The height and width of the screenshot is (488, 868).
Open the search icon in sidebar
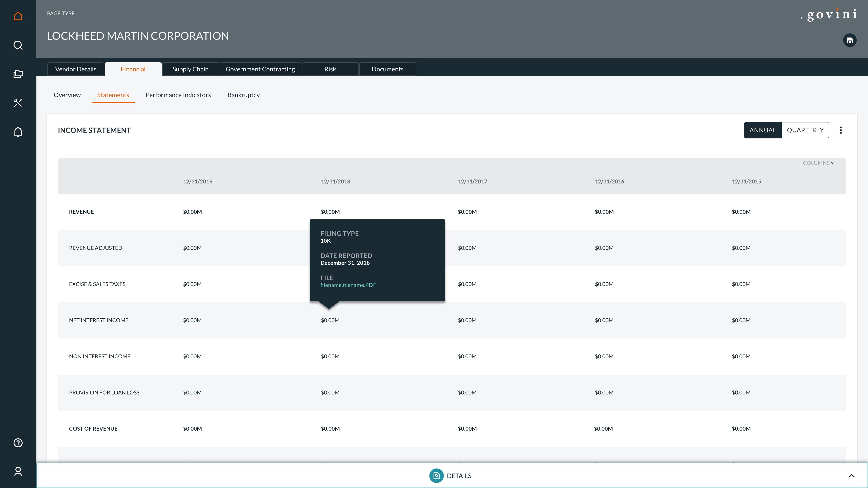pos(18,45)
